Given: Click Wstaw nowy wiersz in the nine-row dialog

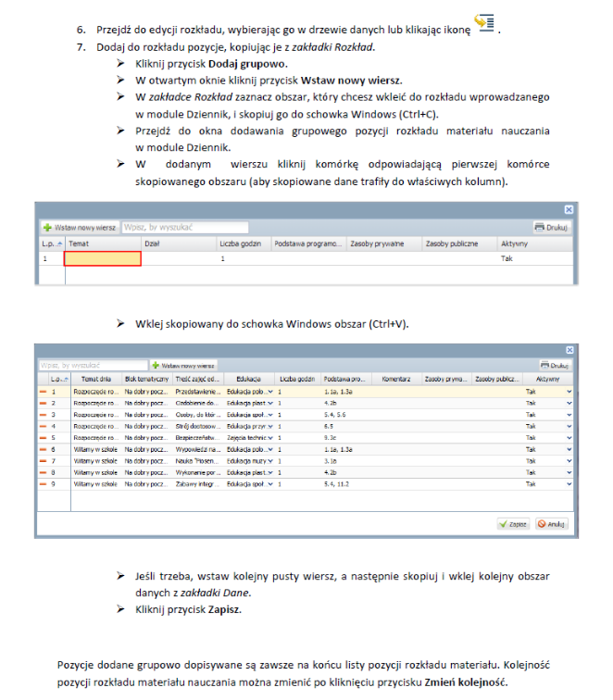Looking at the screenshot, I should [x=183, y=366].
